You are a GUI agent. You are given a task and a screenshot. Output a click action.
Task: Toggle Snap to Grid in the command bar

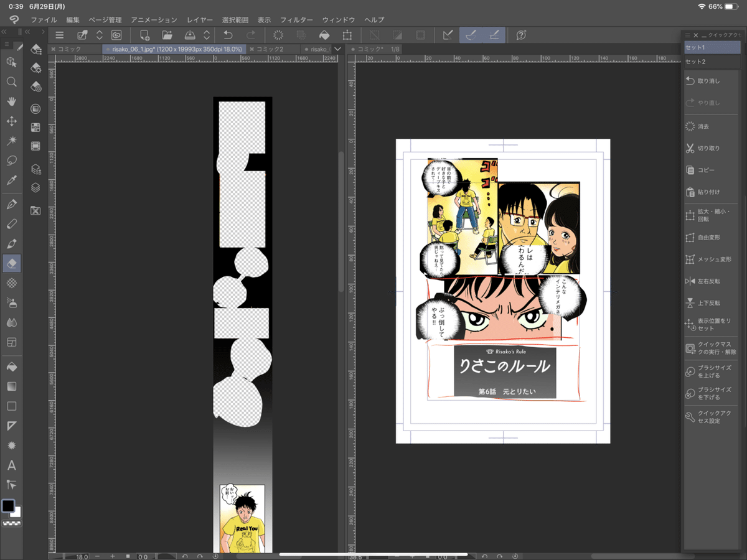(x=494, y=35)
